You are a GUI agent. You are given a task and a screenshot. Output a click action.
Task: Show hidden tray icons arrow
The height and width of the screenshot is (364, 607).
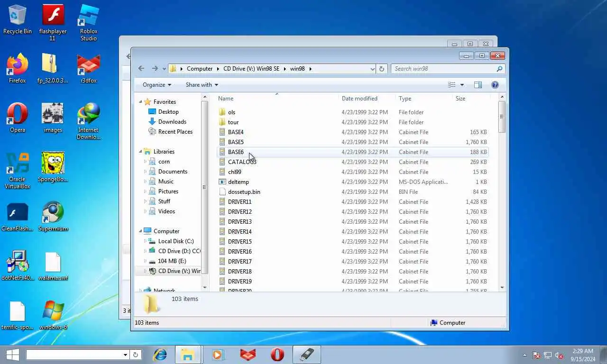point(524,355)
